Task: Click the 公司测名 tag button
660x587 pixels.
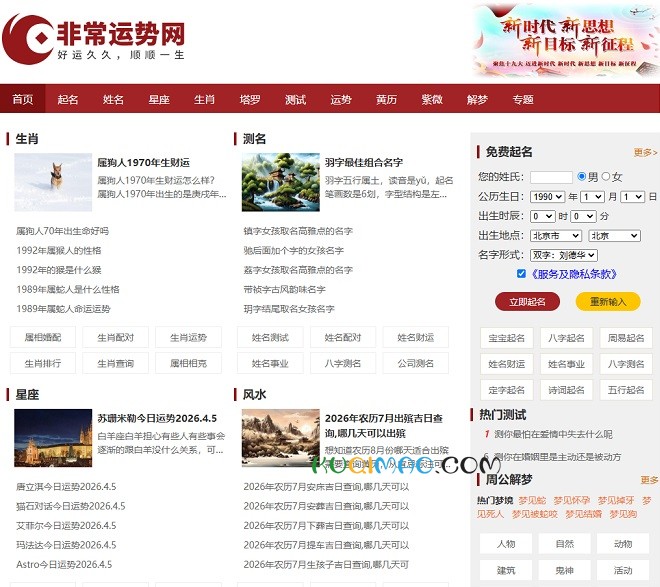Action: pos(416,364)
